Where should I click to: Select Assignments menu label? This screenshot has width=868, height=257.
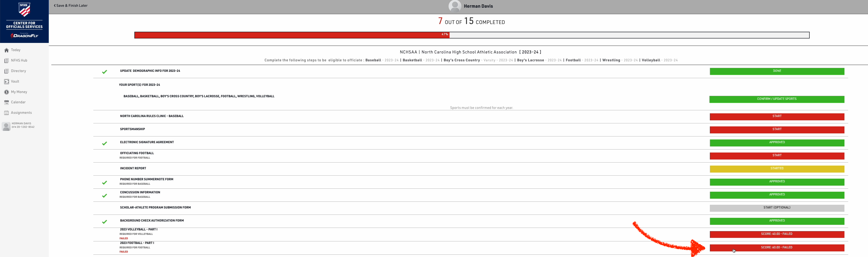pyautogui.click(x=21, y=113)
